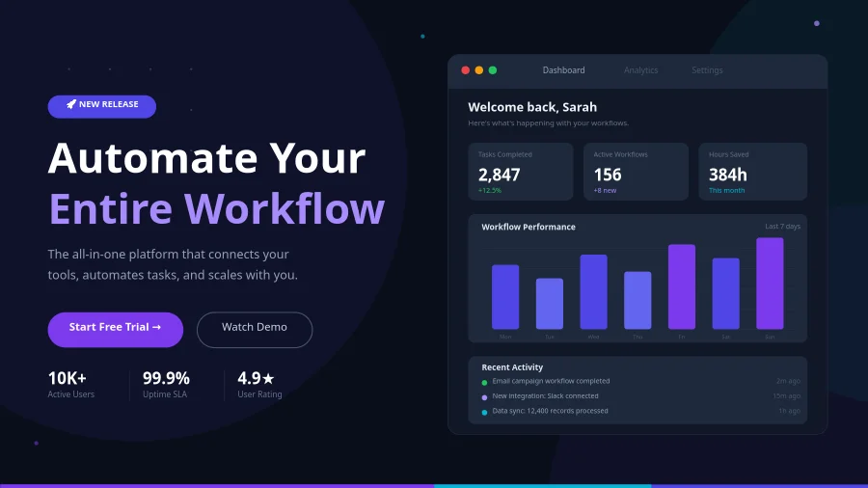Click the 'Workflow Performance' title
This screenshot has height=488, width=868.
[529, 227]
